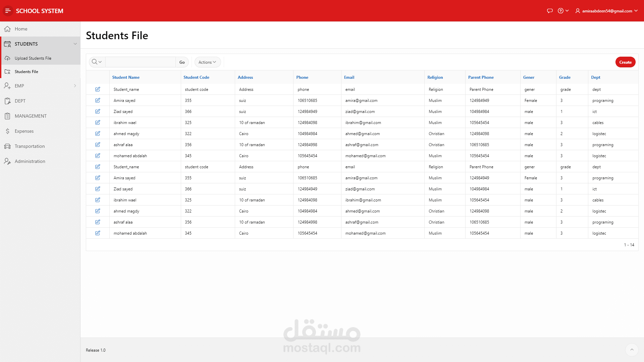Click into the report search text field
Image resolution: width=644 pixels, height=362 pixels.
pos(140,62)
